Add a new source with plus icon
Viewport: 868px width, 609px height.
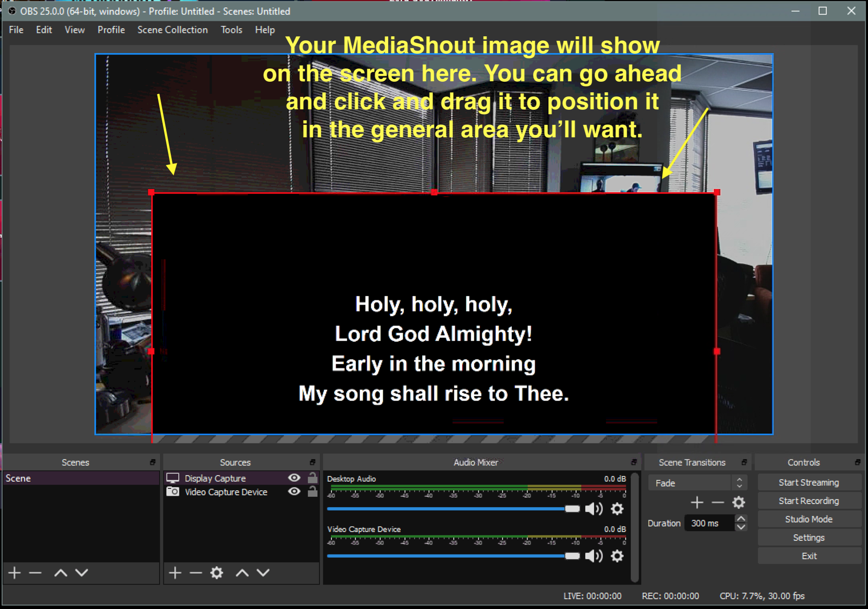pos(175,573)
